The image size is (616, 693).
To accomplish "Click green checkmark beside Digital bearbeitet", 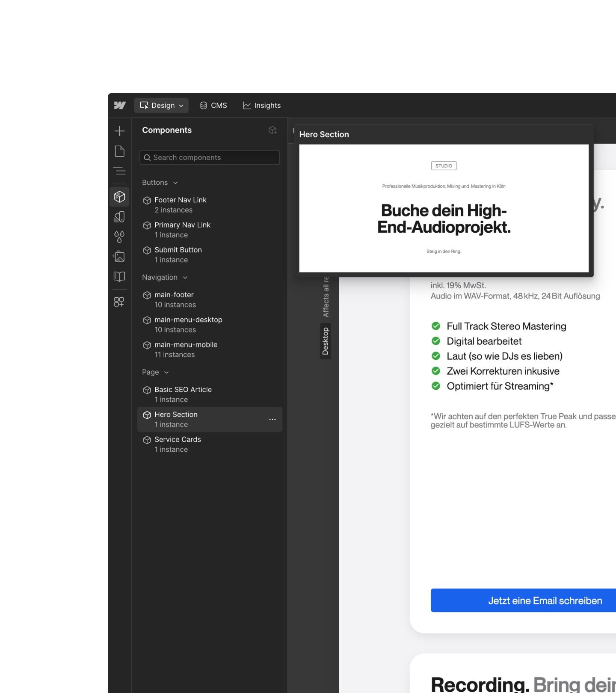I will 436,341.
